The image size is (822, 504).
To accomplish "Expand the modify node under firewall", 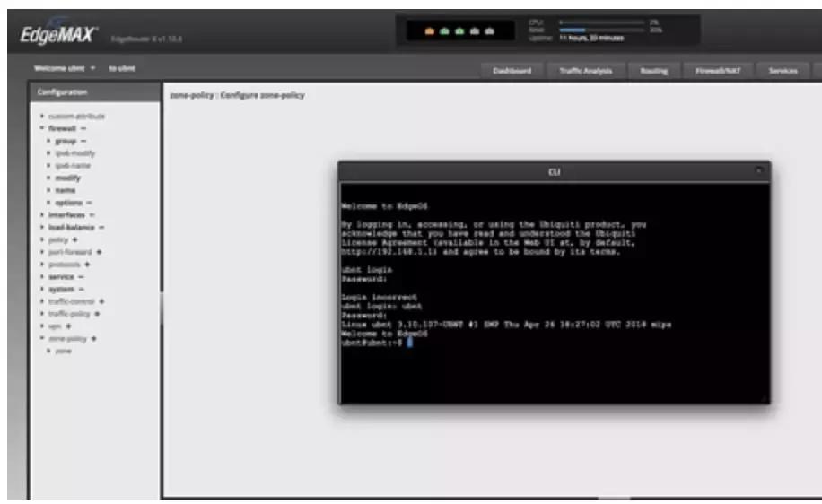I will tap(48, 178).
